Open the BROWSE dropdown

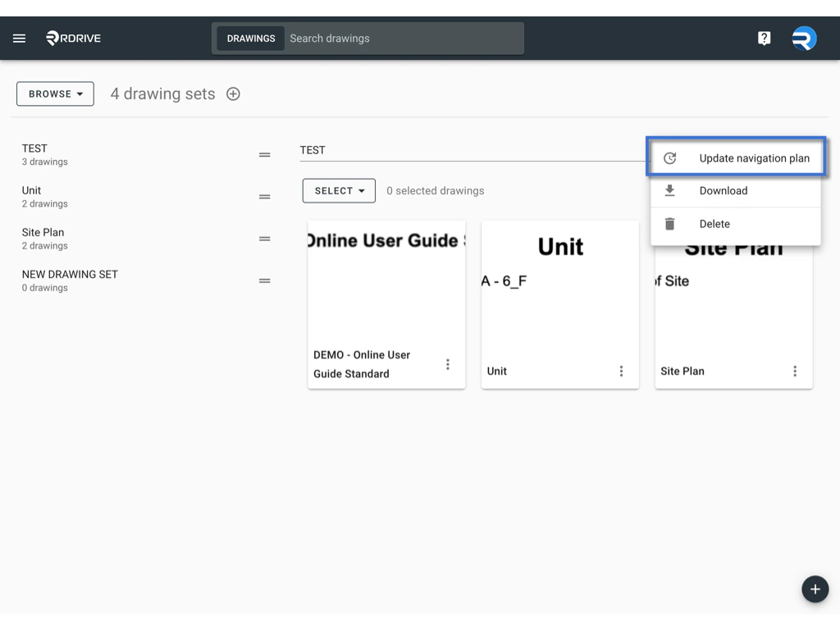(54, 94)
